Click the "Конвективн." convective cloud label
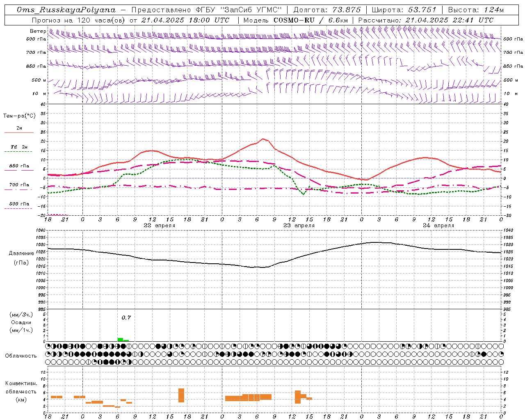The width and height of the screenshot is (525, 420). (21, 383)
